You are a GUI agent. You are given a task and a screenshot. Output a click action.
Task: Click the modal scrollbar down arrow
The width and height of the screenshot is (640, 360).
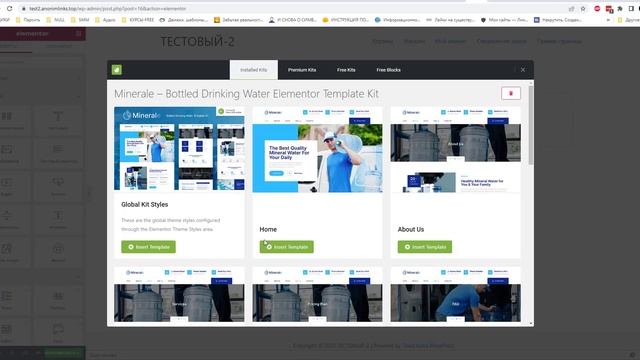point(531,323)
